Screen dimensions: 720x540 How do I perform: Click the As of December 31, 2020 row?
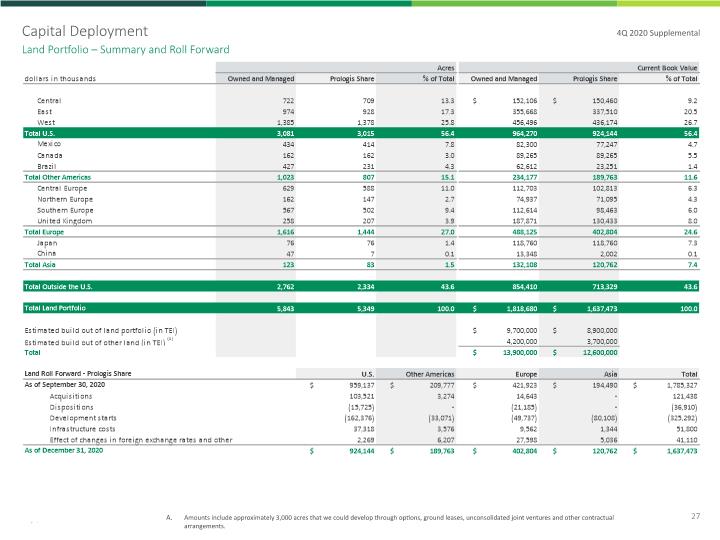[361, 451]
